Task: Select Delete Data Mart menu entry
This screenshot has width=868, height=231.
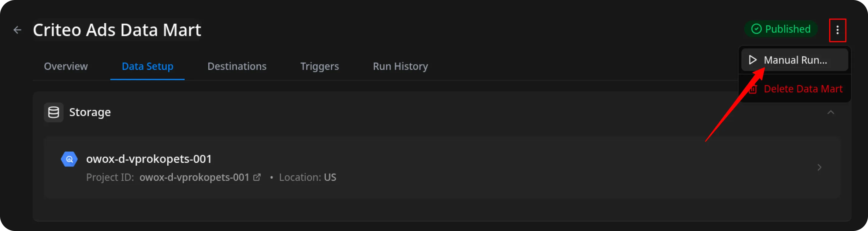Action: tap(803, 89)
